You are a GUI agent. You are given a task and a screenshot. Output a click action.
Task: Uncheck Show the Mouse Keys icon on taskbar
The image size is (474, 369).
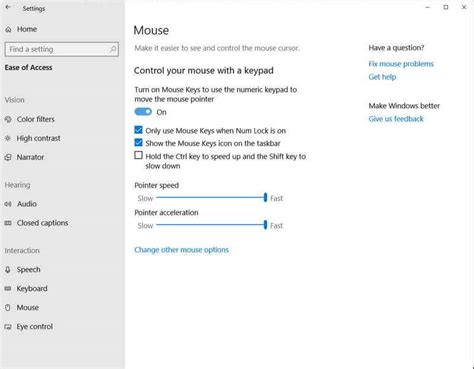[138, 143]
